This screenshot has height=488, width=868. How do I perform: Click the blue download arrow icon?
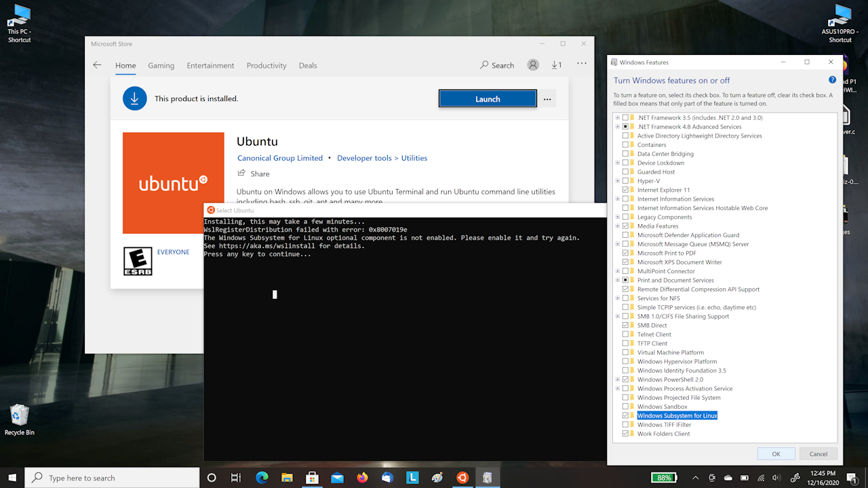(x=134, y=98)
